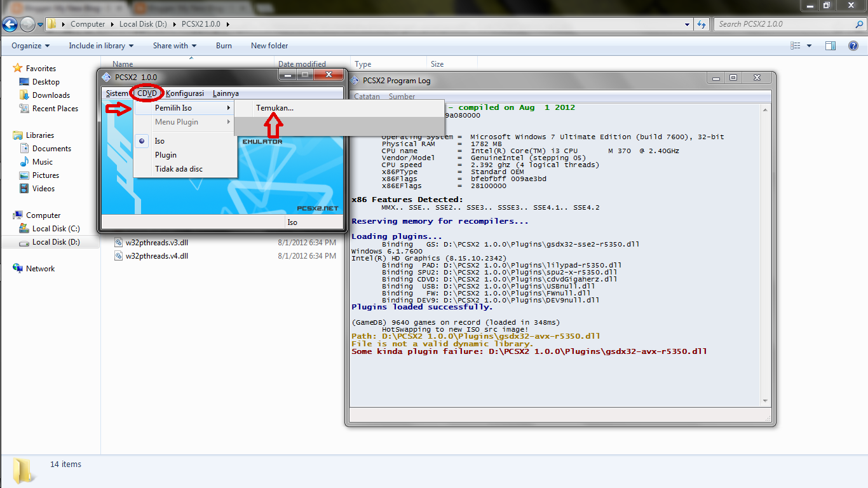The image size is (868, 488).
Task: Sort files by Date modified column
Action: coord(302,64)
